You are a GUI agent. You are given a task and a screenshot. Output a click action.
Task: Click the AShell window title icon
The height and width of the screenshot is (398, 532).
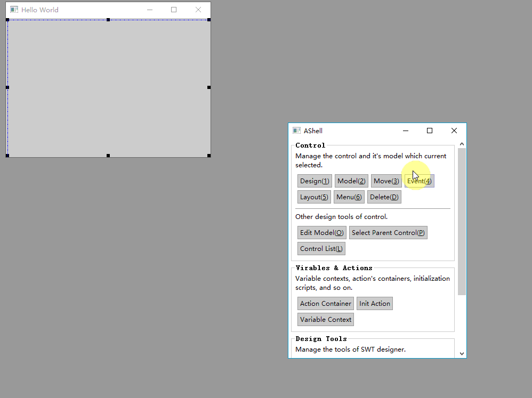pyautogui.click(x=296, y=131)
